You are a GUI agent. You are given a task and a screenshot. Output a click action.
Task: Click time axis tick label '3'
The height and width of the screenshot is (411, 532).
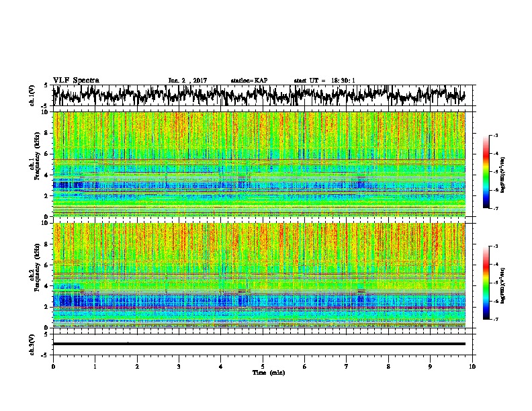click(179, 366)
